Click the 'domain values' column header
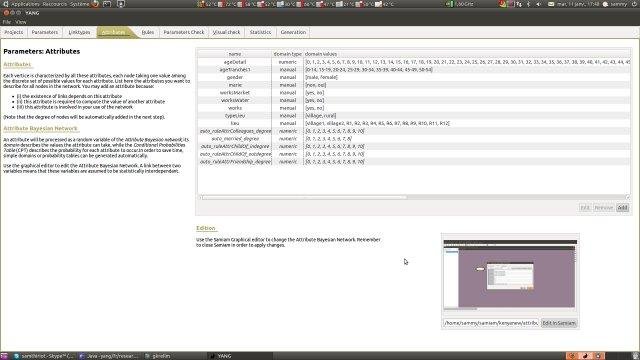Image resolution: width=640 pixels, height=360 pixels. click(467, 54)
